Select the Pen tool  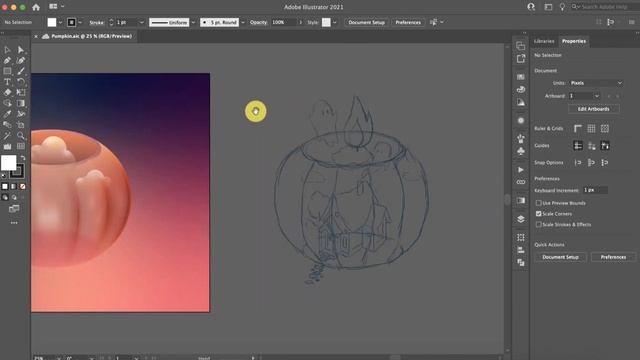(x=7, y=60)
